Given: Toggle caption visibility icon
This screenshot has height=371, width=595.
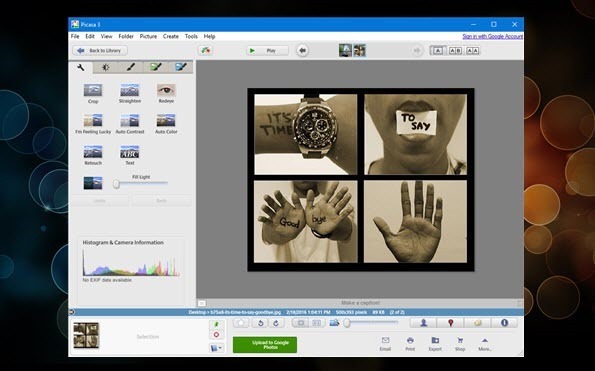Looking at the screenshot, I should (202, 303).
